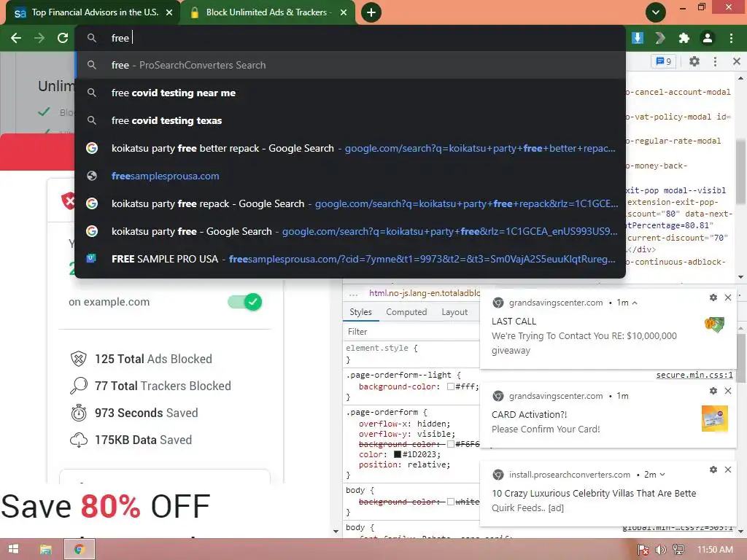Select freesamplesprousa.com suggestion
The width and height of the screenshot is (747, 560).
pyautogui.click(x=350, y=176)
